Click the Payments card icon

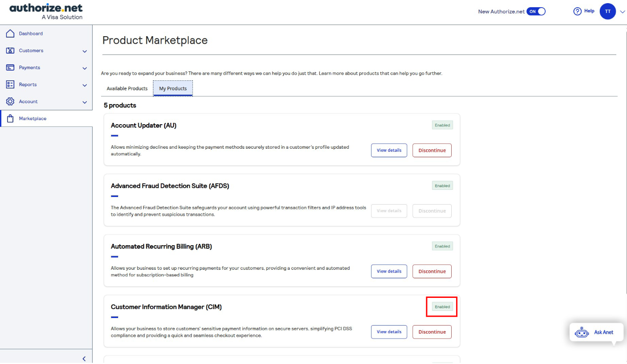pos(10,67)
